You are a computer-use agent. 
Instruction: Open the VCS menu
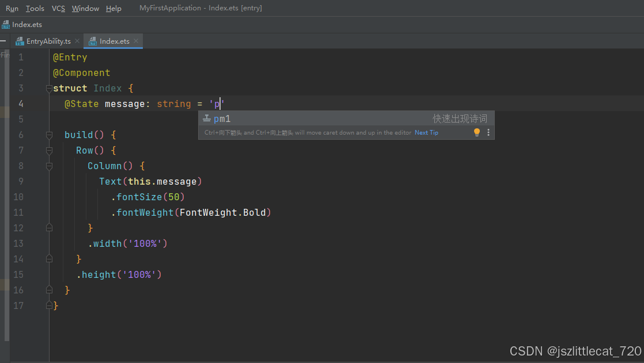coord(58,8)
